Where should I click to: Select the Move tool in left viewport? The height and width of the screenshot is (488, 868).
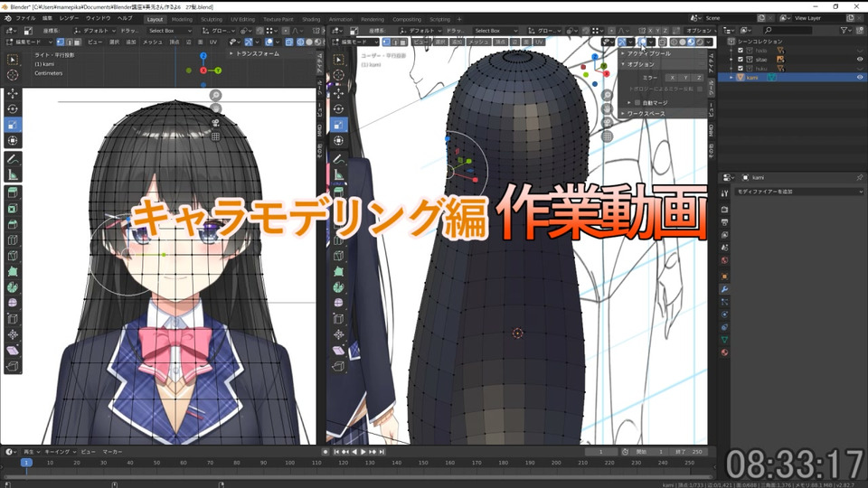[x=12, y=93]
